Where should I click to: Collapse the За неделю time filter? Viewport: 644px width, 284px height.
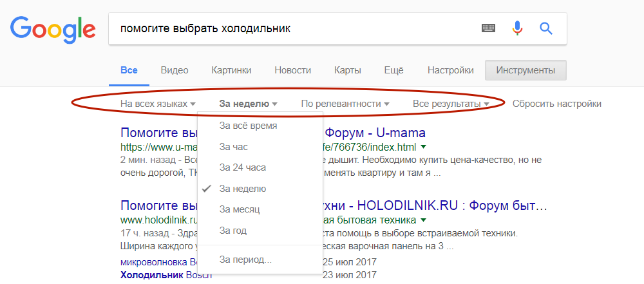[x=248, y=104]
